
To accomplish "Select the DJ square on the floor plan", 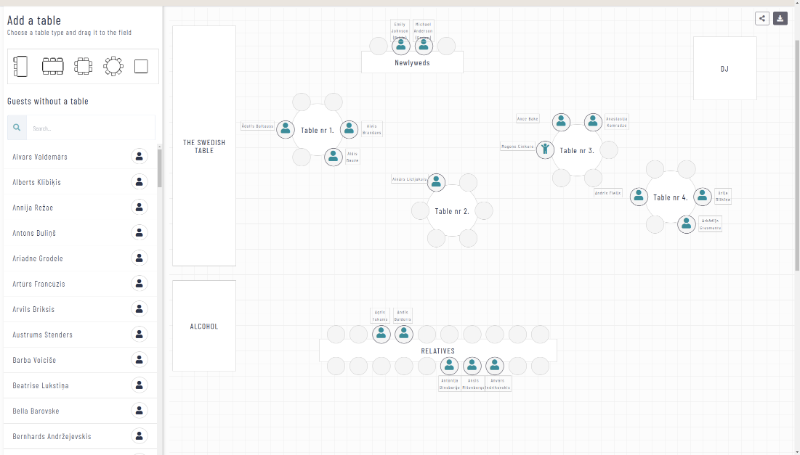I will [724, 69].
